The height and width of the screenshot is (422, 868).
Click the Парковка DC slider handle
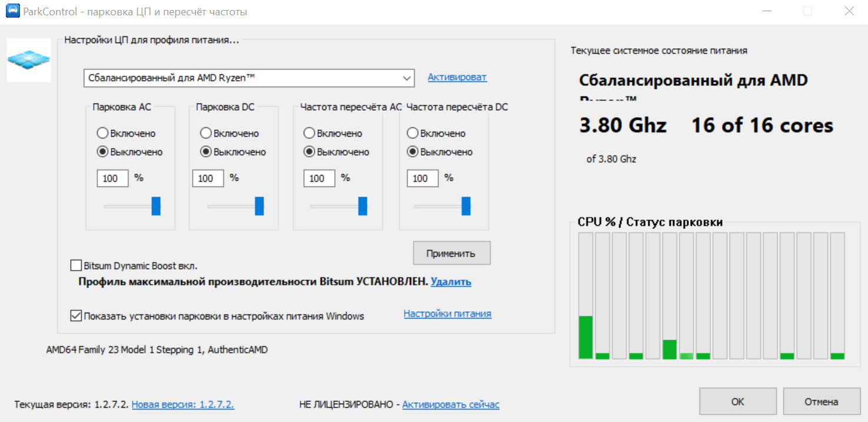click(x=259, y=206)
